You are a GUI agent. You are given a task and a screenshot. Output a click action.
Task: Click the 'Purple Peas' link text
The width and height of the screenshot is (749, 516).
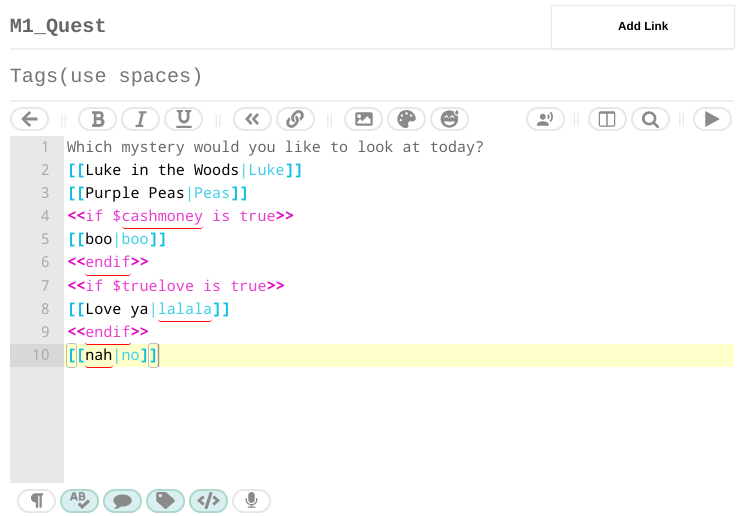pyautogui.click(x=135, y=193)
